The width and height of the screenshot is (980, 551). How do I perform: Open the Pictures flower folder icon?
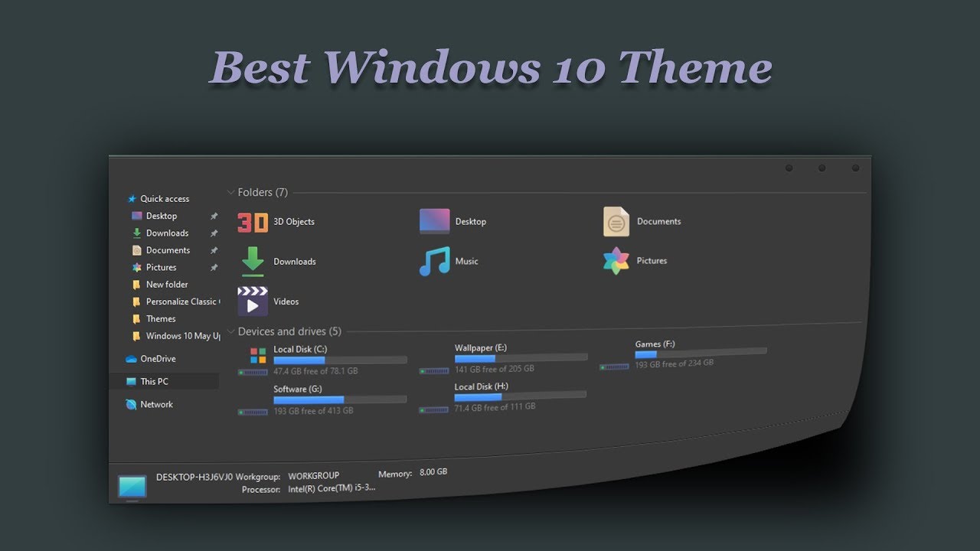pyautogui.click(x=616, y=261)
